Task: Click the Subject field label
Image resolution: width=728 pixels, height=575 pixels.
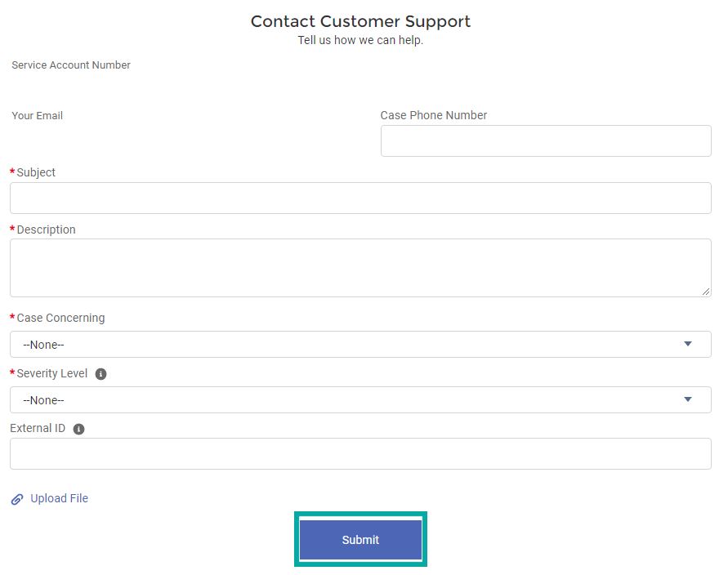Action: tap(36, 172)
